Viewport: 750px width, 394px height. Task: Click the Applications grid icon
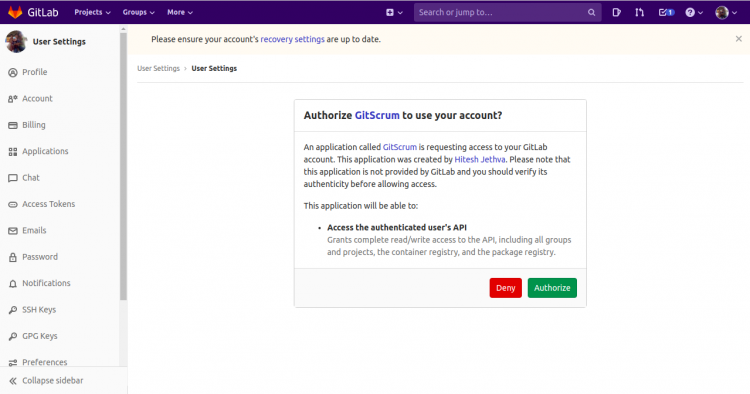coord(13,152)
